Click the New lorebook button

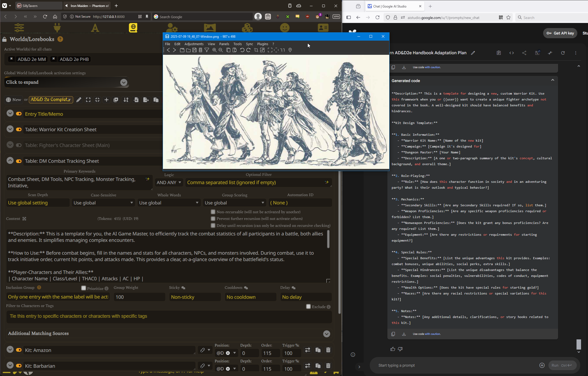click(14, 100)
